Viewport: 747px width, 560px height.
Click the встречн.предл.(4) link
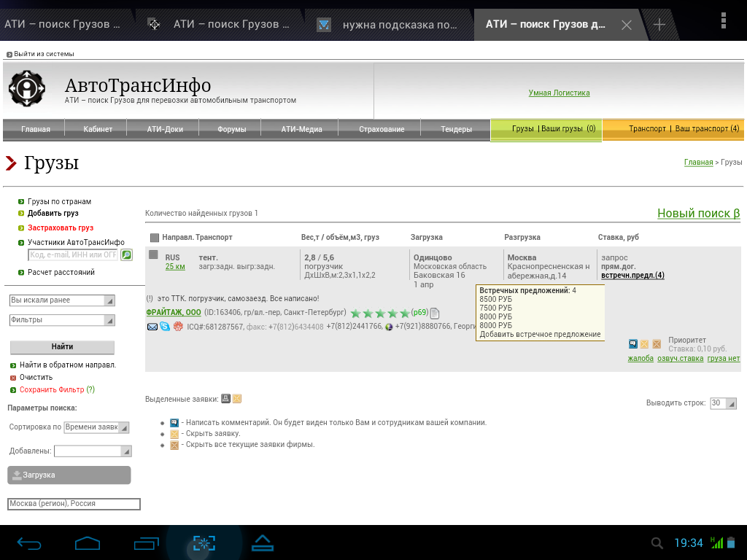(632, 275)
